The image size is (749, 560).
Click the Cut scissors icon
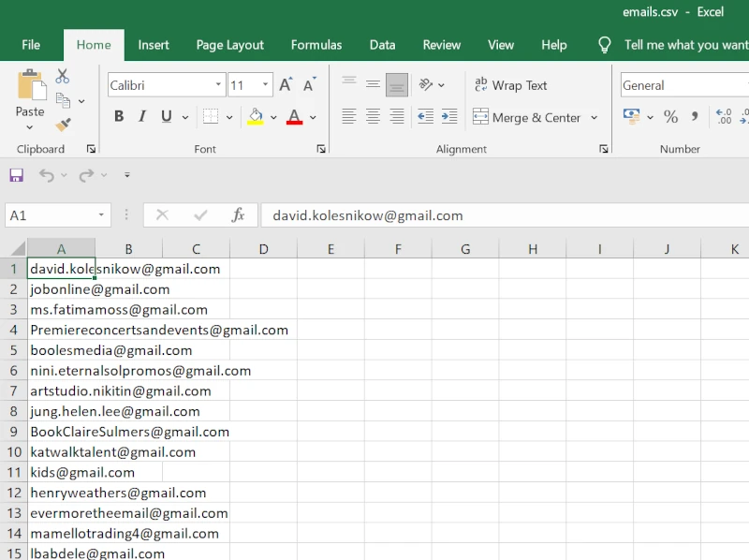(x=63, y=77)
